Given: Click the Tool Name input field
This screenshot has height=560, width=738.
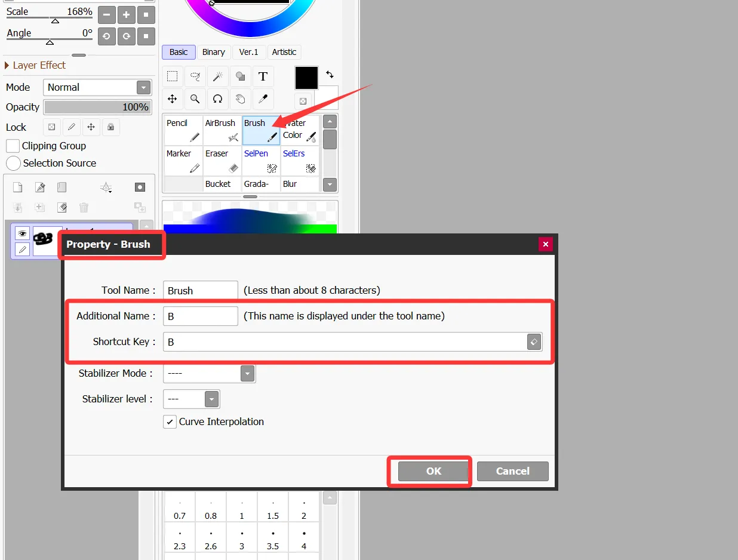Looking at the screenshot, I should pyautogui.click(x=201, y=291).
